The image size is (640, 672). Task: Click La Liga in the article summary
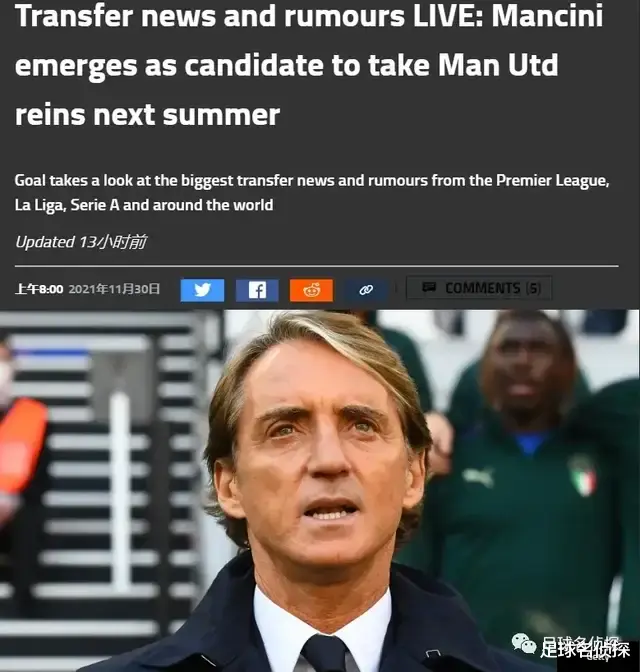[x=40, y=205]
